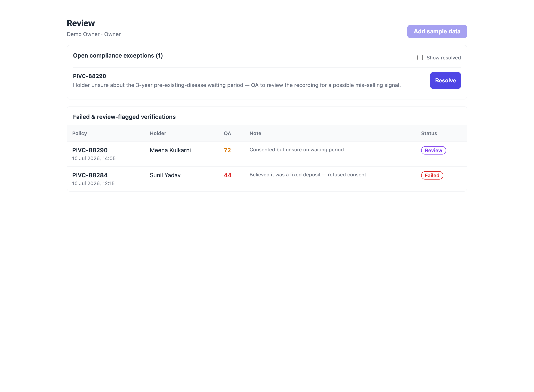
Task: Select the Status column header
Action: tap(429, 133)
